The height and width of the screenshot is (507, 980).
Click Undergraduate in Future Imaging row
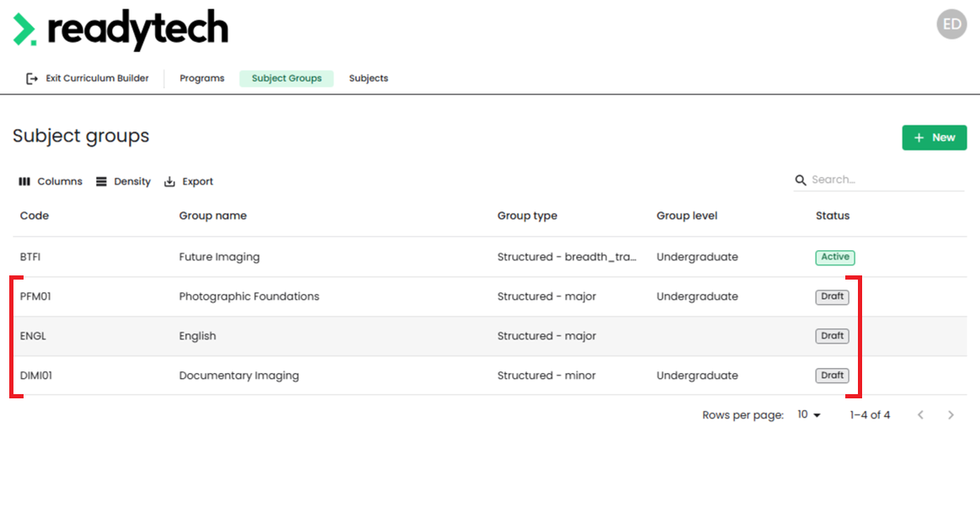point(697,257)
